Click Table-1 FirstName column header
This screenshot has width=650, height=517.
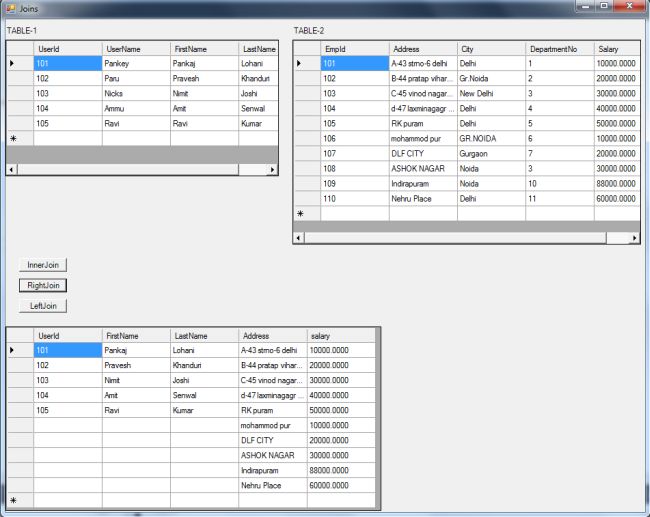click(x=204, y=49)
